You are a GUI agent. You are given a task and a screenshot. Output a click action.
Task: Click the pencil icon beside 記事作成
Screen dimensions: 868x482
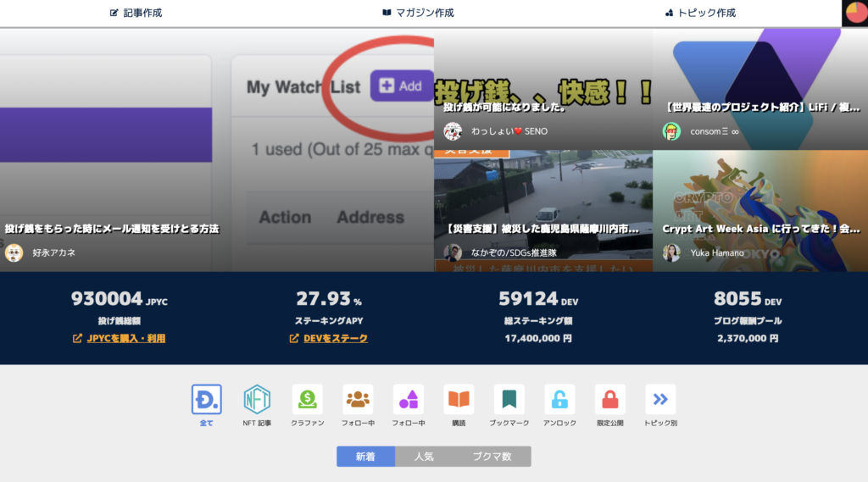coord(114,13)
